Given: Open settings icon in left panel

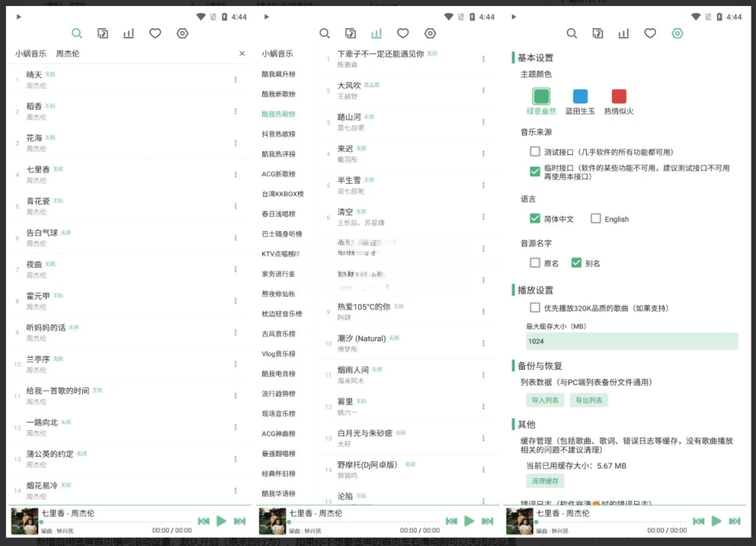Looking at the screenshot, I should [x=182, y=33].
